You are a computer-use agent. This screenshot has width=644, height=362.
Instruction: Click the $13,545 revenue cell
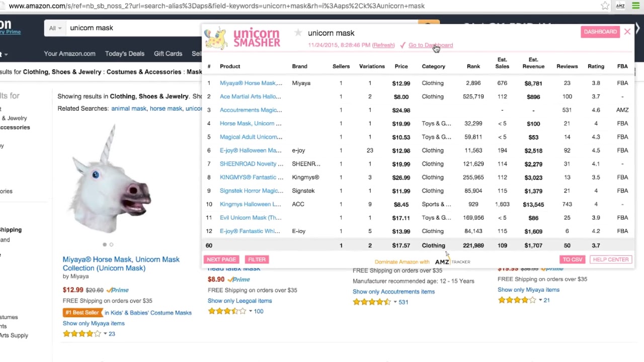[x=533, y=204]
